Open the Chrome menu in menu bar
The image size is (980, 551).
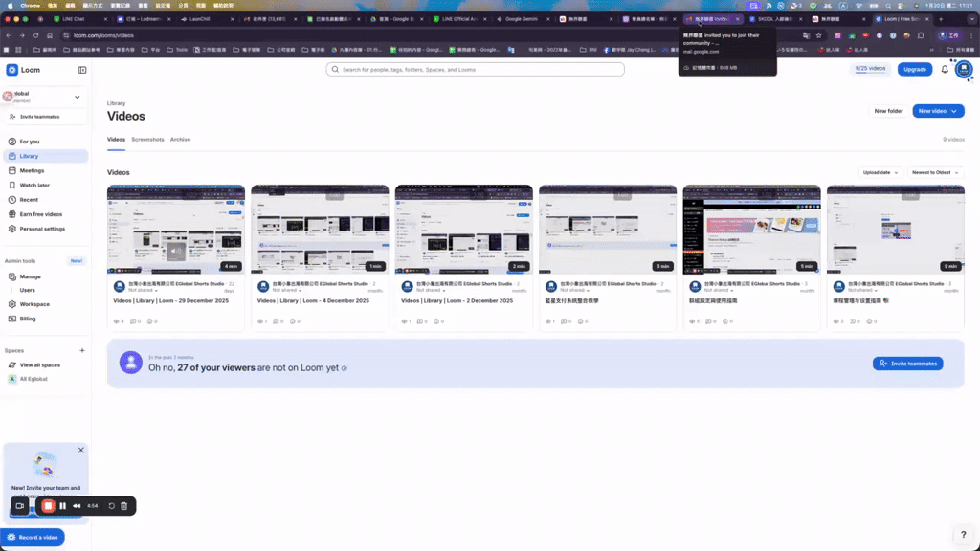[30, 5]
